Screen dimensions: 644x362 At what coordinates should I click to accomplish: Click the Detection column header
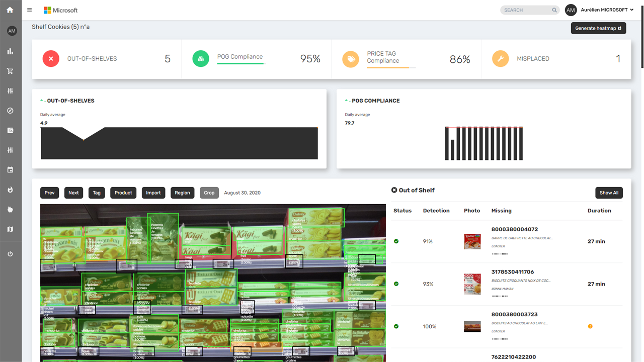click(436, 211)
